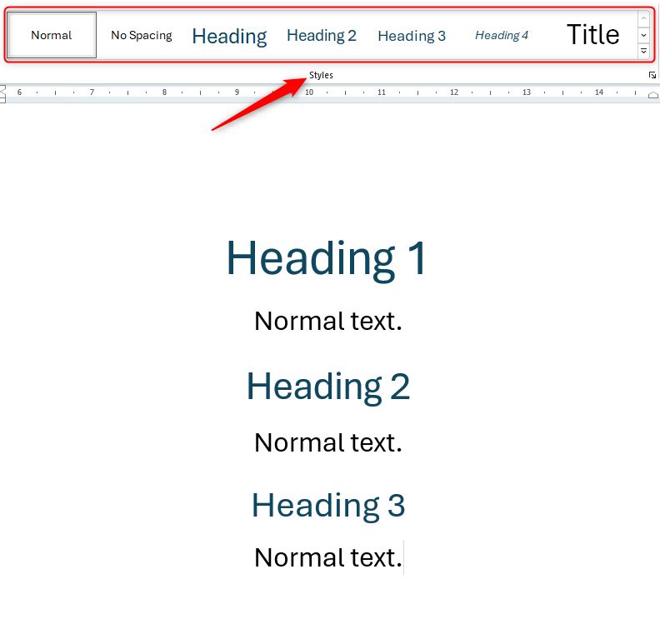Apply the Heading 1 style from the gallery
Viewport: 660px width, 644px height.
tap(229, 36)
